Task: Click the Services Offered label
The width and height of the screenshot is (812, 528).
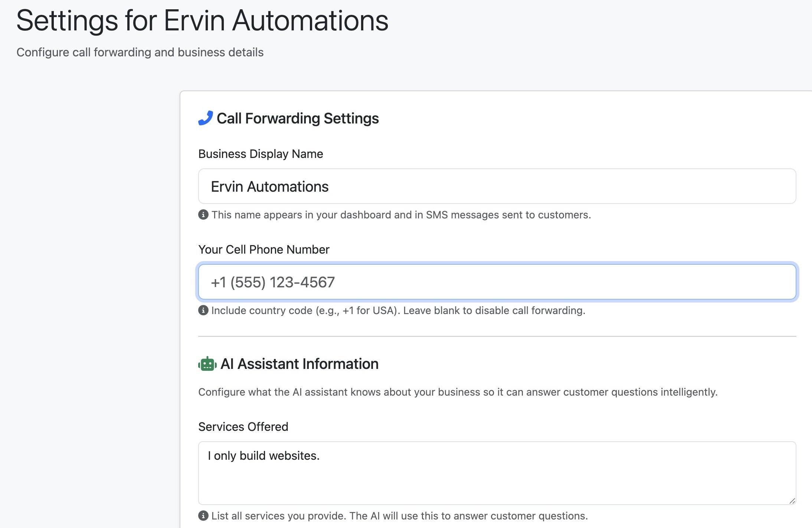Action: (x=243, y=426)
